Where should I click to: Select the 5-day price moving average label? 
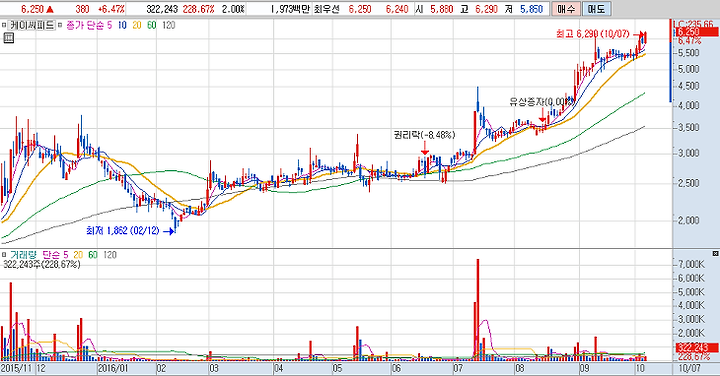point(109,25)
